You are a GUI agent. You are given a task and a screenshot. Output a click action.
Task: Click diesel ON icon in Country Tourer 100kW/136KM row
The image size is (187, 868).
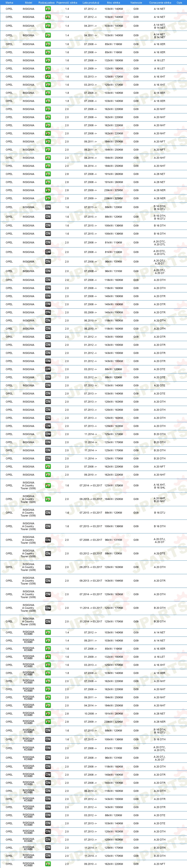[48, 526]
